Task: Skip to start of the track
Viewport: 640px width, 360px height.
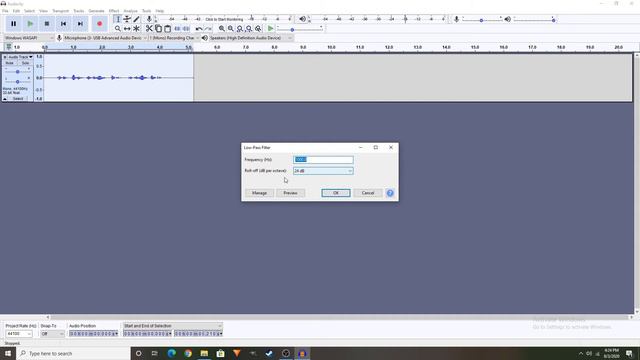Action: (63, 24)
